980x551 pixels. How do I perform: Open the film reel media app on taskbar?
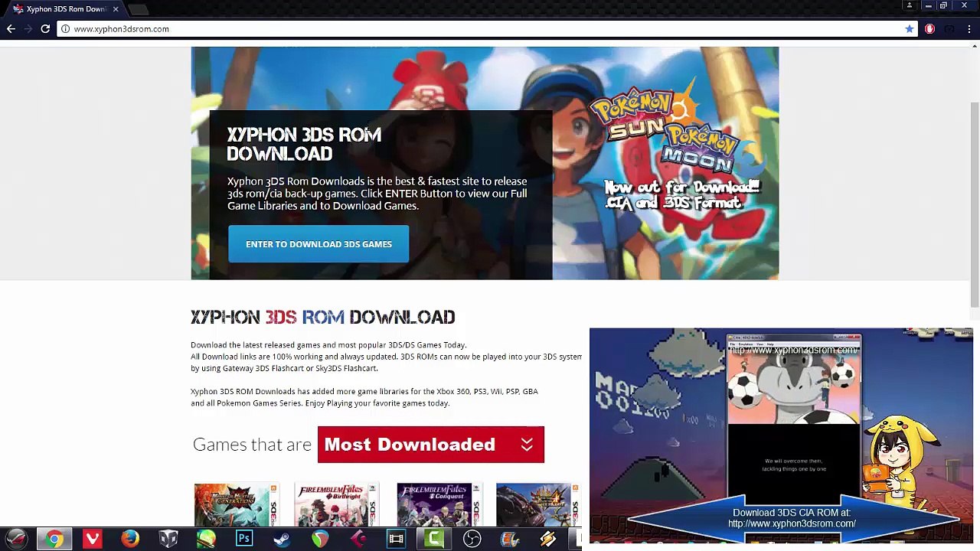510,539
